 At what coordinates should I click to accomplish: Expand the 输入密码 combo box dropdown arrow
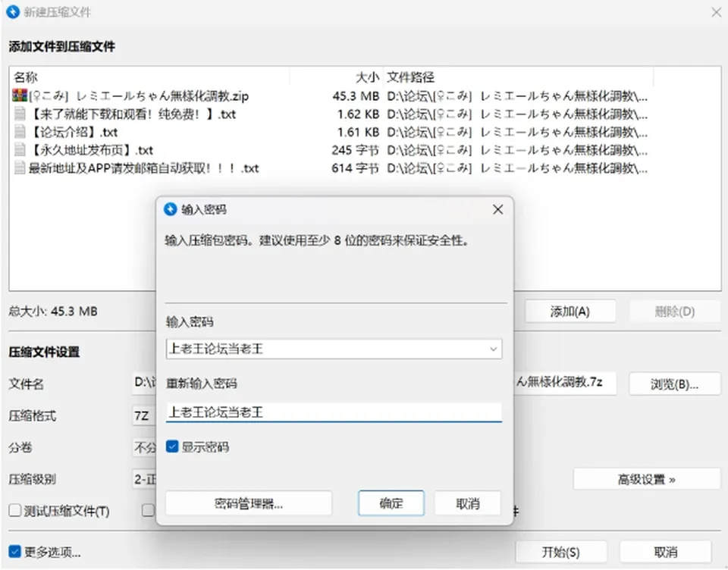point(493,349)
